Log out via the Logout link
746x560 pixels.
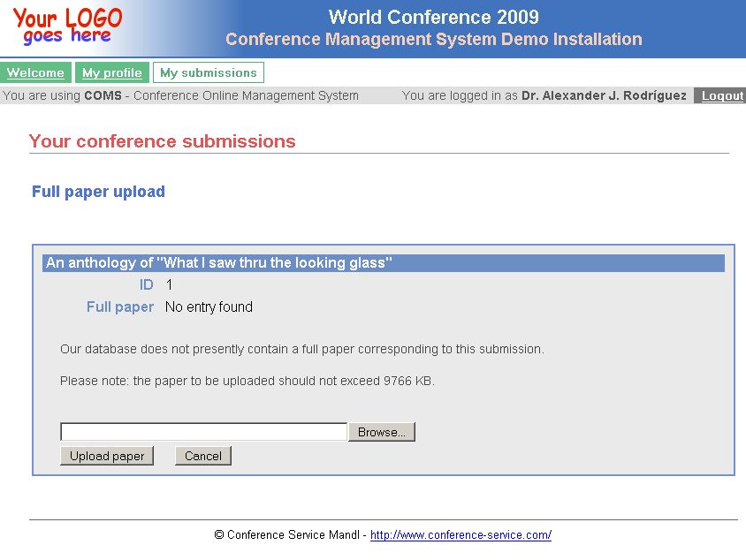722,95
